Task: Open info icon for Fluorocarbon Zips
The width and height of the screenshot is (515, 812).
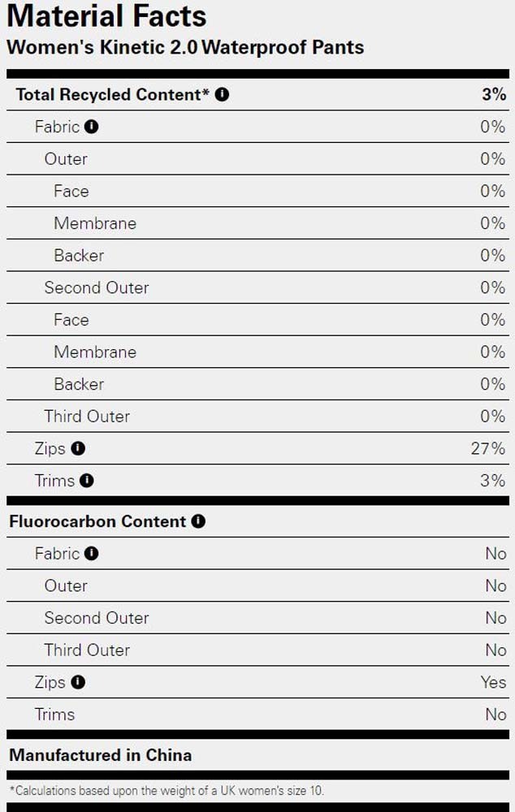Action: (78, 681)
